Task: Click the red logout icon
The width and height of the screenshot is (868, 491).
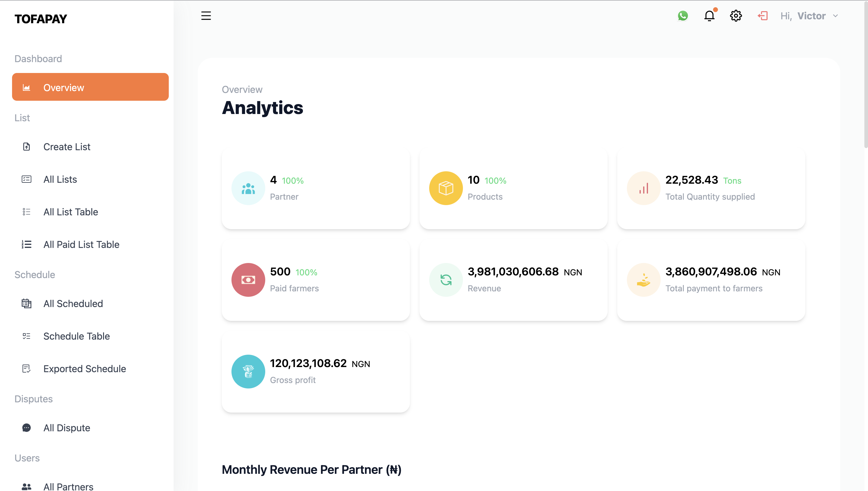Action: tap(763, 16)
